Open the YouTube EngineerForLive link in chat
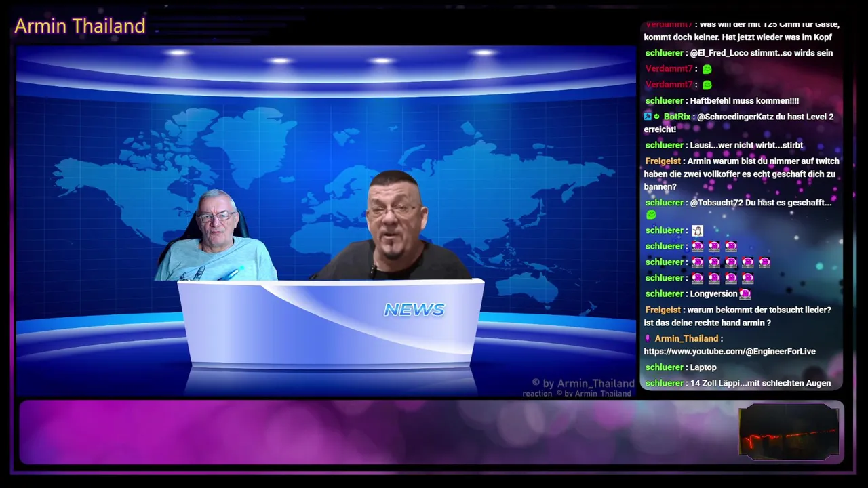The image size is (868, 488). [730, 352]
